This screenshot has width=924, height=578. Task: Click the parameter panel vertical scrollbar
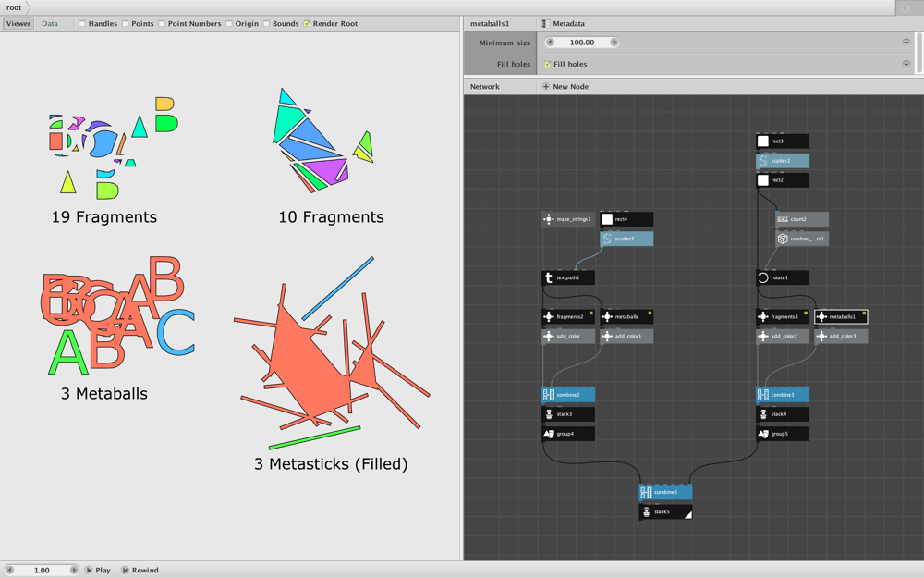pos(918,53)
